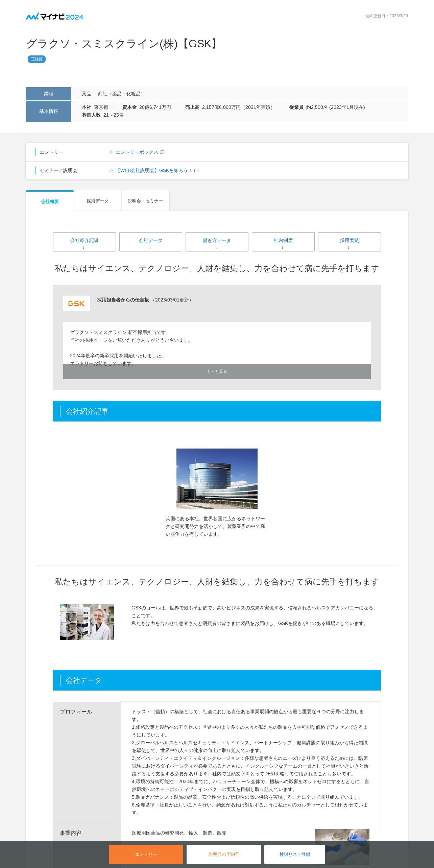Open 【WEB会社説明会】GSKを知ろう！ link

(154, 170)
